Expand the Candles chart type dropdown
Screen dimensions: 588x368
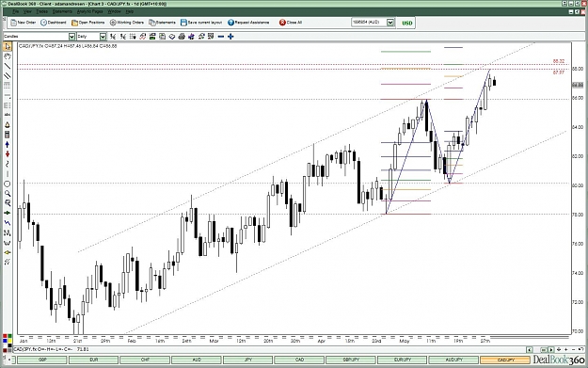point(72,37)
